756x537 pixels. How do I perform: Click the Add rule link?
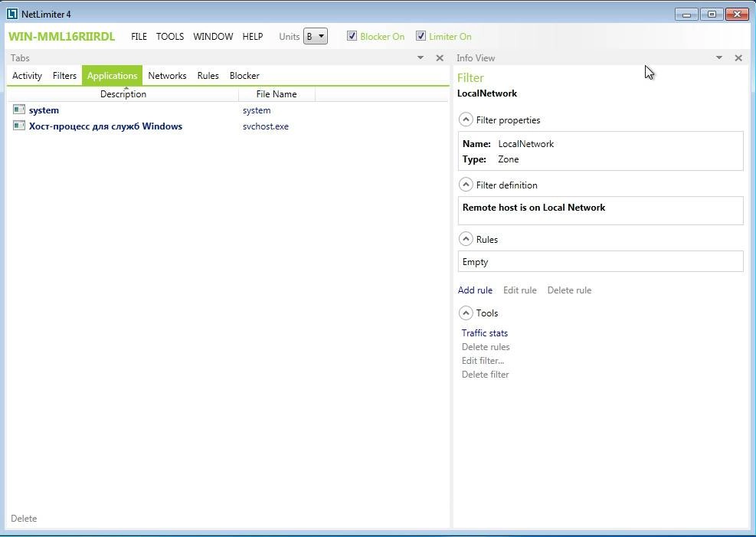click(475, 290)
